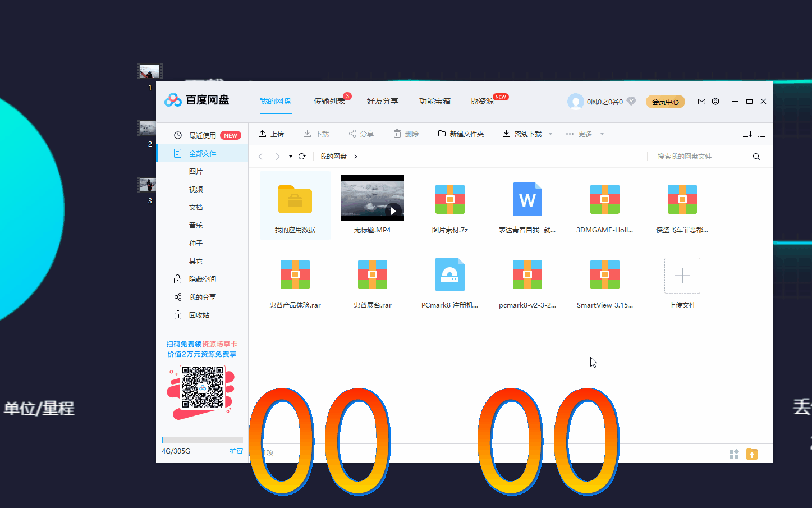Click the 会员中心 button

(x=666, y=102)
